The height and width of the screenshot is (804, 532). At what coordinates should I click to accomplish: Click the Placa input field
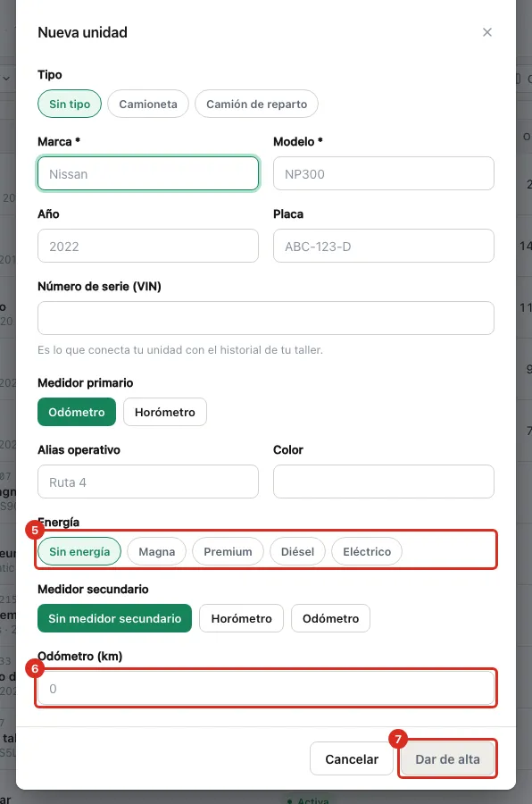pyautogui.click(x=384, y=247)
